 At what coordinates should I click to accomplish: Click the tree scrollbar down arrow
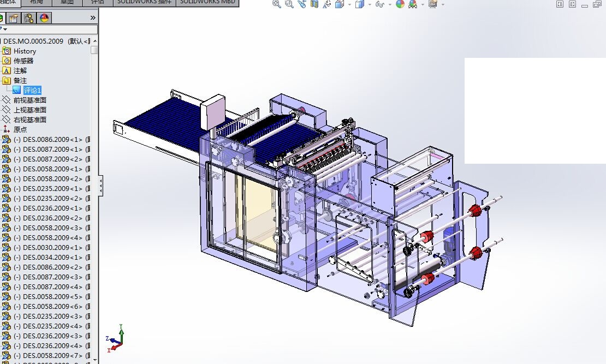click(x=95, y=360)
